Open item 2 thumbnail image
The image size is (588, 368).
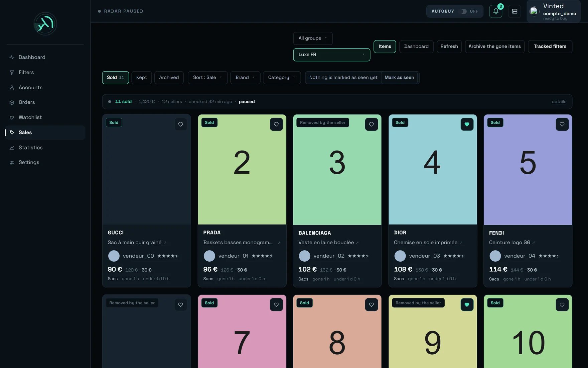(242, 170)
